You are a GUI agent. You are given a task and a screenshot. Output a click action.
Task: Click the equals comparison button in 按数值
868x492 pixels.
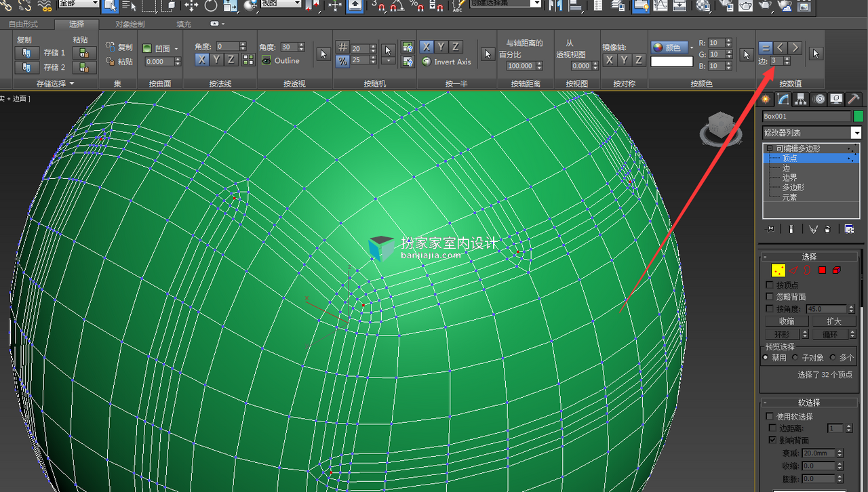(x=765, y=48)
